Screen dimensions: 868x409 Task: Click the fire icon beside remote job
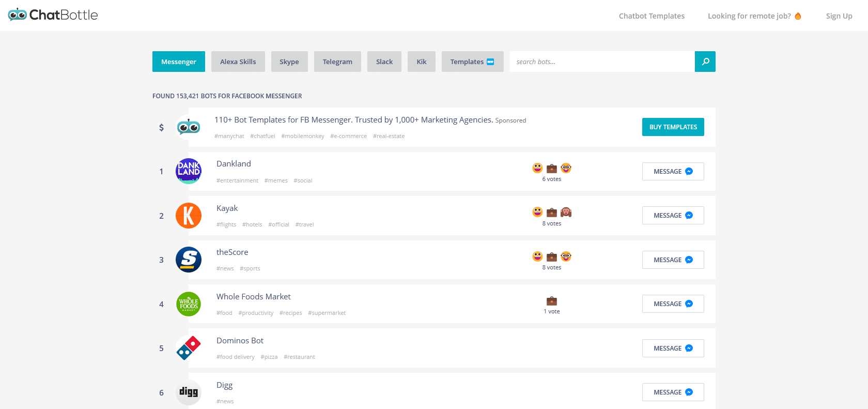[798, 16]
